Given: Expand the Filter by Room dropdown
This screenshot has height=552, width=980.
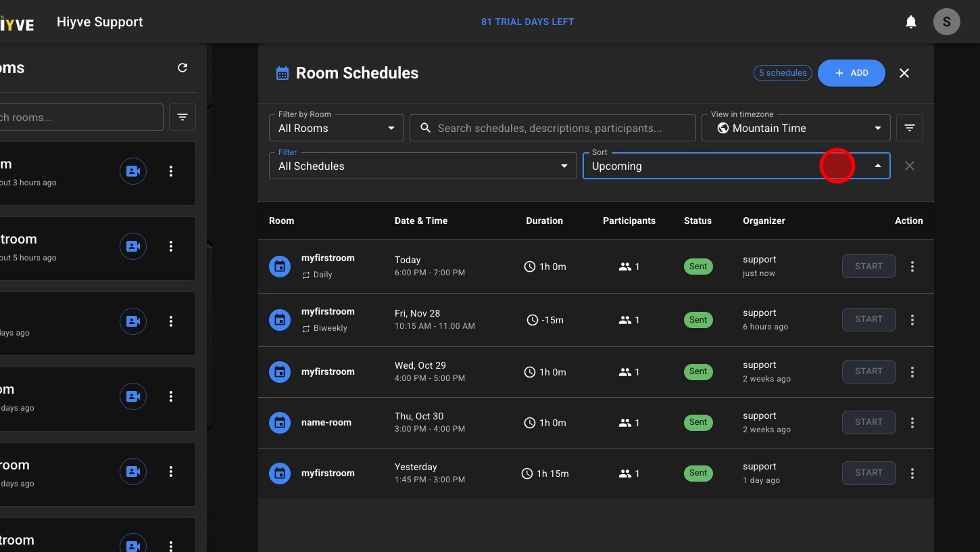Looking at the screenshot, I should tap(336, 128).
